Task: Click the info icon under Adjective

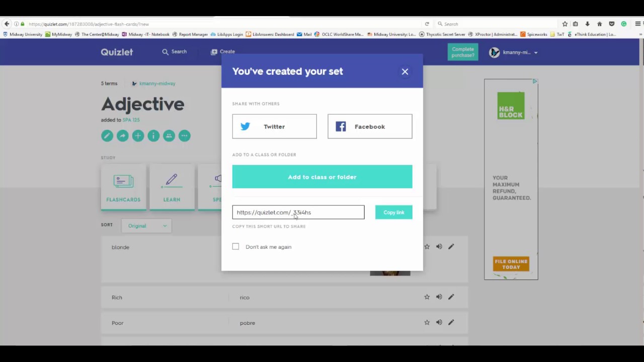Action: [153, 136]
